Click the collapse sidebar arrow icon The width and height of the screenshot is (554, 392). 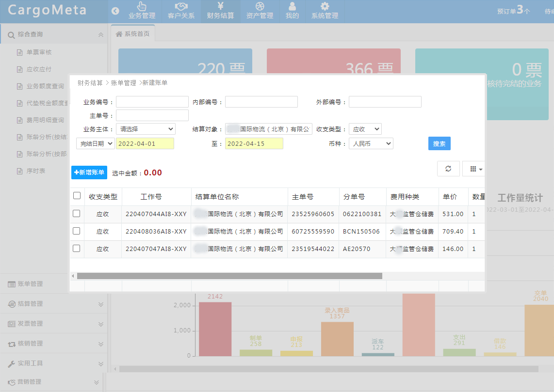(x=115, y=11)
